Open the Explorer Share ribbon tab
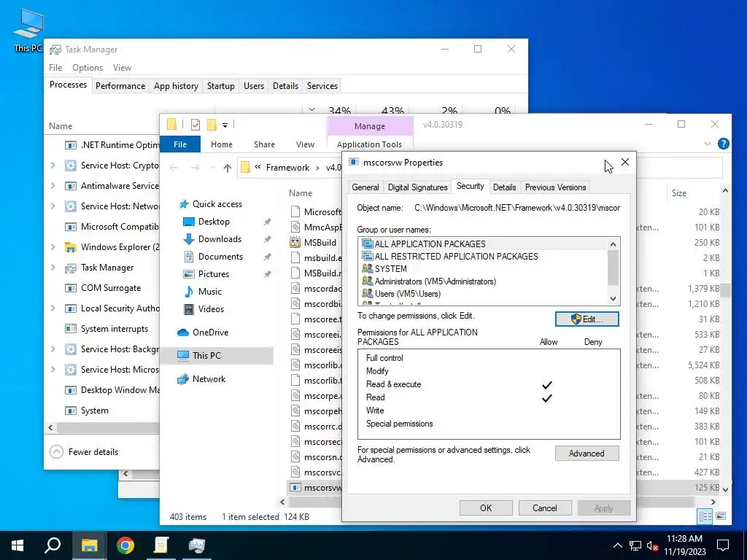 [x=264, y=144]
